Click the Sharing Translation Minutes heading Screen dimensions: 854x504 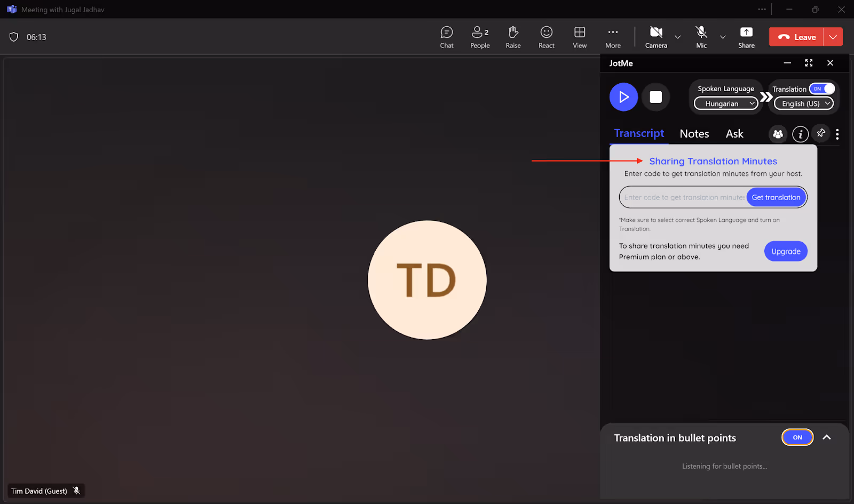[713, 161]
